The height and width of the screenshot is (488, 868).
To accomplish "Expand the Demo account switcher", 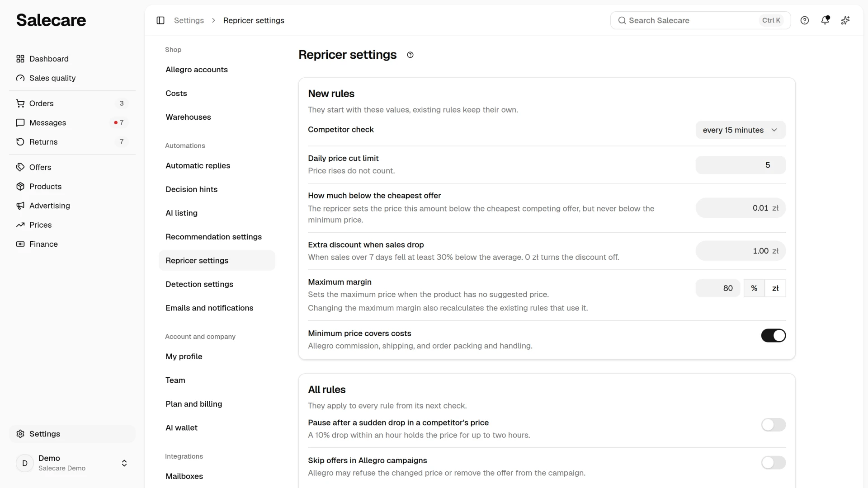I will (72, 463).
